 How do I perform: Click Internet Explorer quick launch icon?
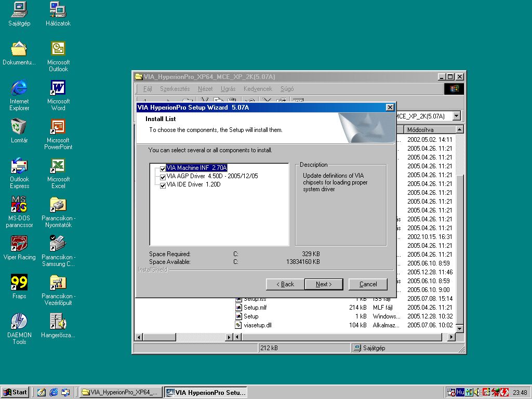pyautogui.click(x=54, y=392)
